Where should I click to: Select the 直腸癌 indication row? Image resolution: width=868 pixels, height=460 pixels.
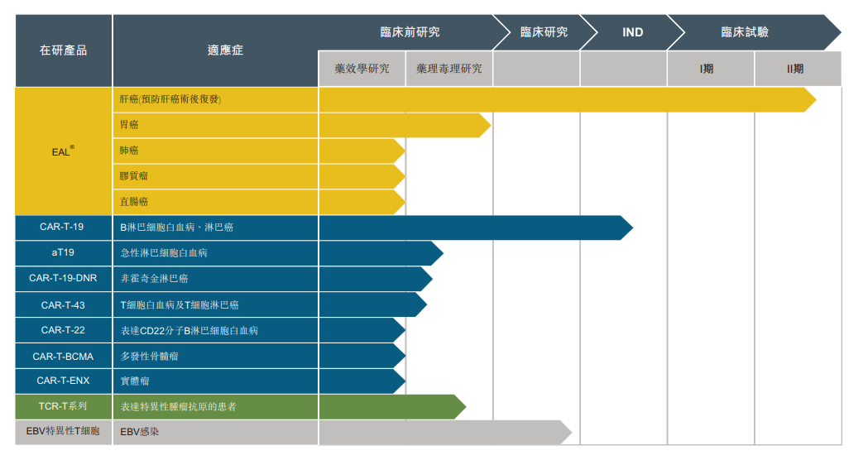tap(215, 202)
